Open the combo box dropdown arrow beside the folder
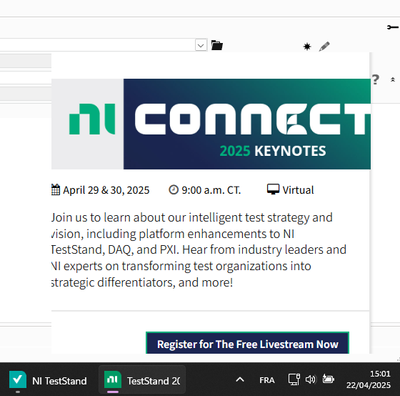 click(x=201, y=45)
